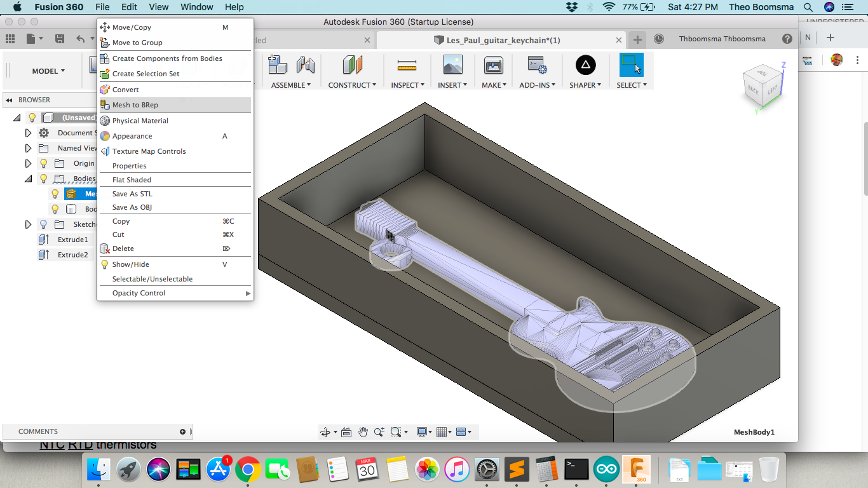Toggle visibility bulb of the mesh body

pyautogui.click(x=55, y=194)
